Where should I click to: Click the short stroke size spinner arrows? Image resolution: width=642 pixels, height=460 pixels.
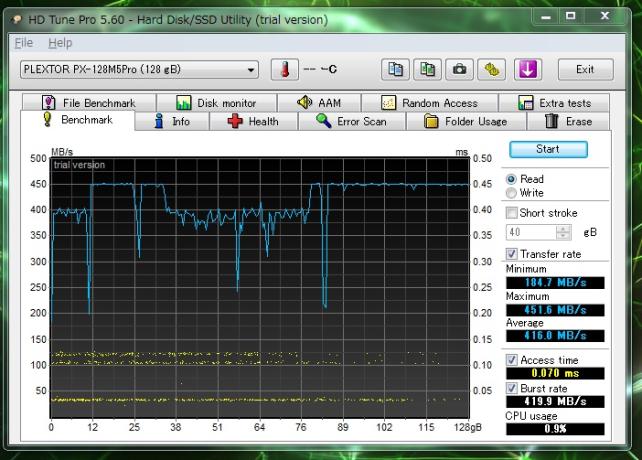565,232
